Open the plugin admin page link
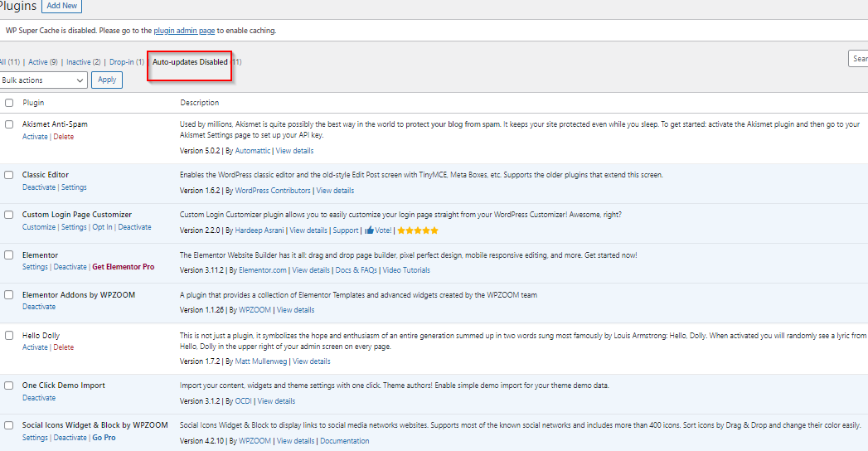Viewport: 868px width, 451px height. click(184, 31)
